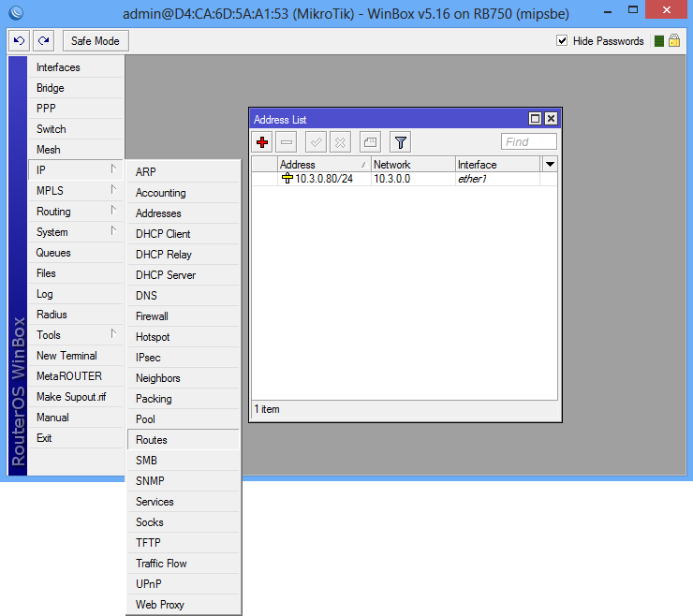The height and width of the screenshot is (616, 693).
Task: Open Services from IP submenu
Action: pyautogui.click(x=184, y=502)
